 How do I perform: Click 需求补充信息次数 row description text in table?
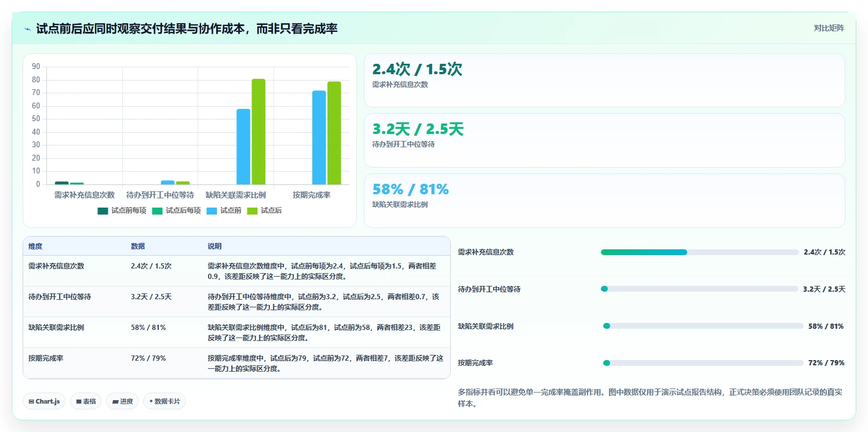323,271
